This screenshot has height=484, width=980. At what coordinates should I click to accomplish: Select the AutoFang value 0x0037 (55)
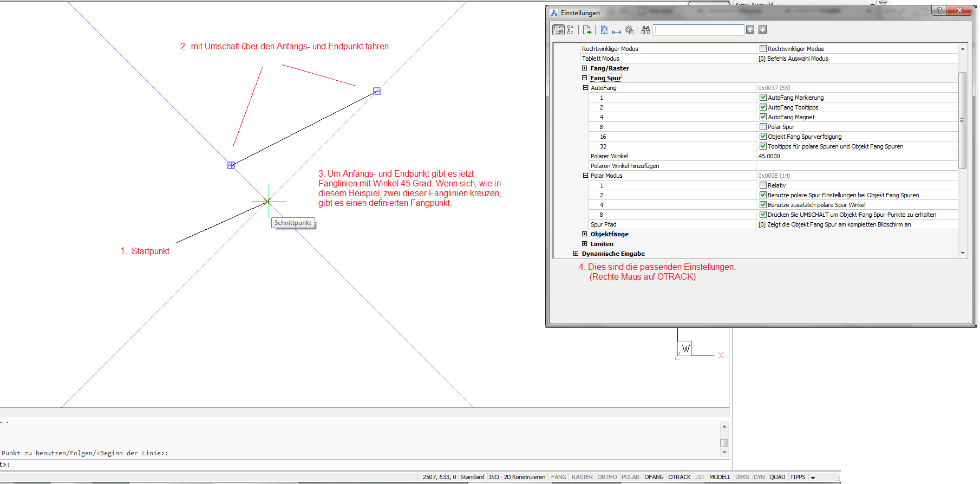[x=857, y=88]
